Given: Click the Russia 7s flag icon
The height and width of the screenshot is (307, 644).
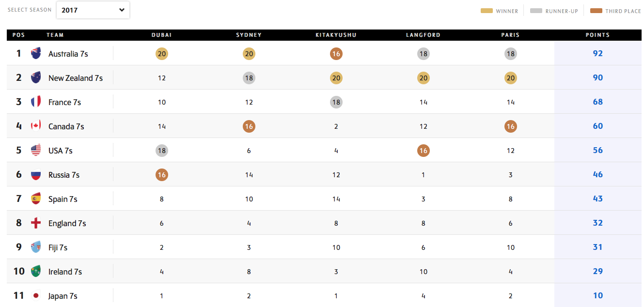Looking at the screenshot, I should click(x=36, y=175).
